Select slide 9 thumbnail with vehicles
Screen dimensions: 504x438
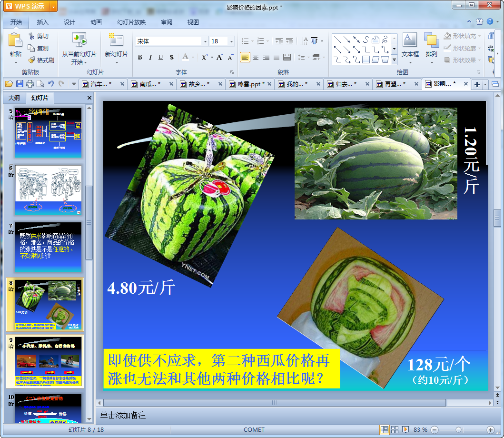point(48,361)
